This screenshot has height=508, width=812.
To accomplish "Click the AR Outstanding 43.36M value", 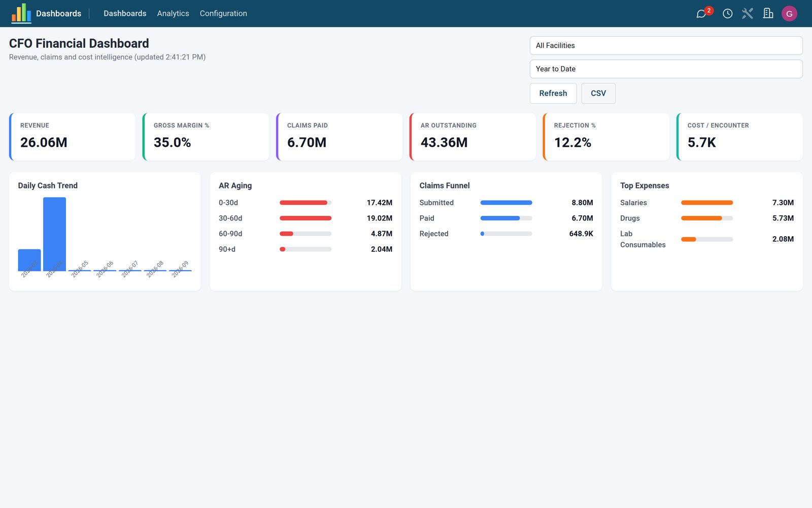I will click(444, 143).
